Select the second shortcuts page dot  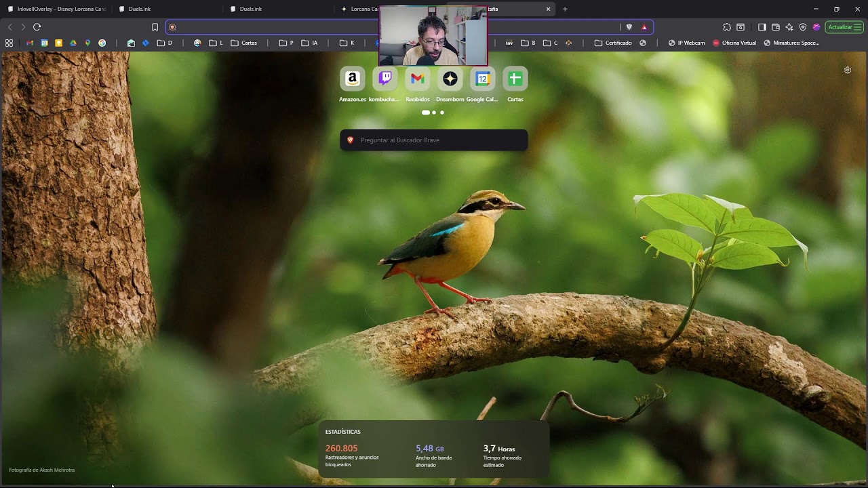(434, 113)
